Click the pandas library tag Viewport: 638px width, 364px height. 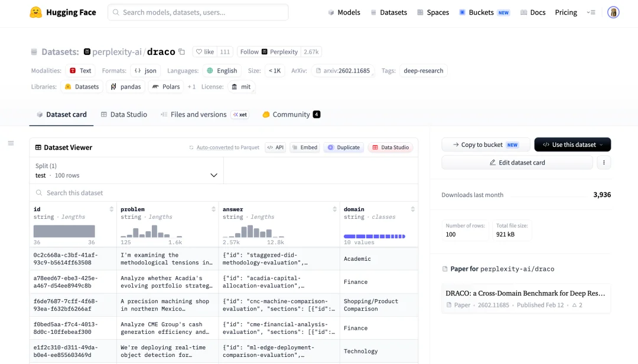click(x=126, y=87)
